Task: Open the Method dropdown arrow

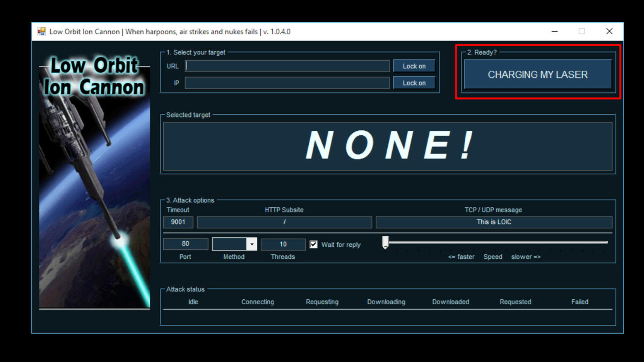Action: point(252,244)
